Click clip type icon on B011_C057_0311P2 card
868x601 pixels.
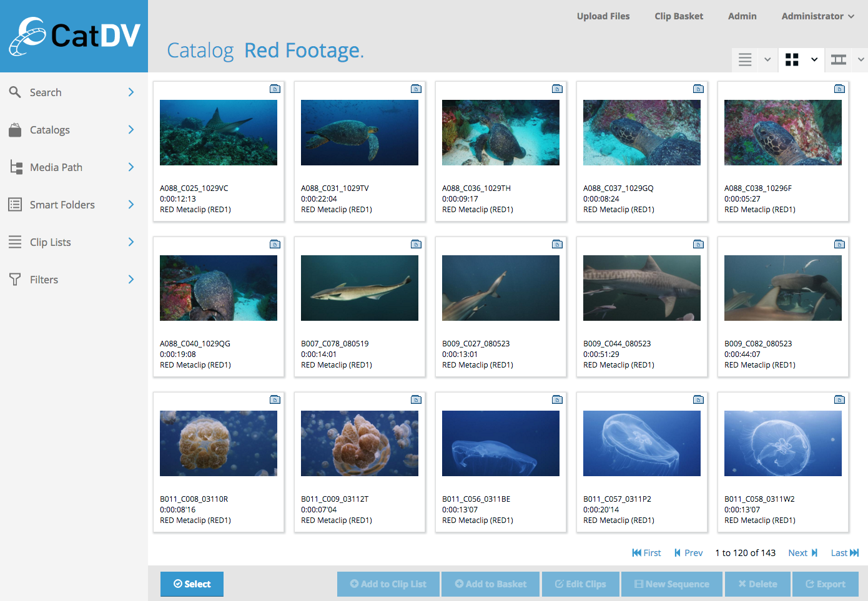[698, 400]
